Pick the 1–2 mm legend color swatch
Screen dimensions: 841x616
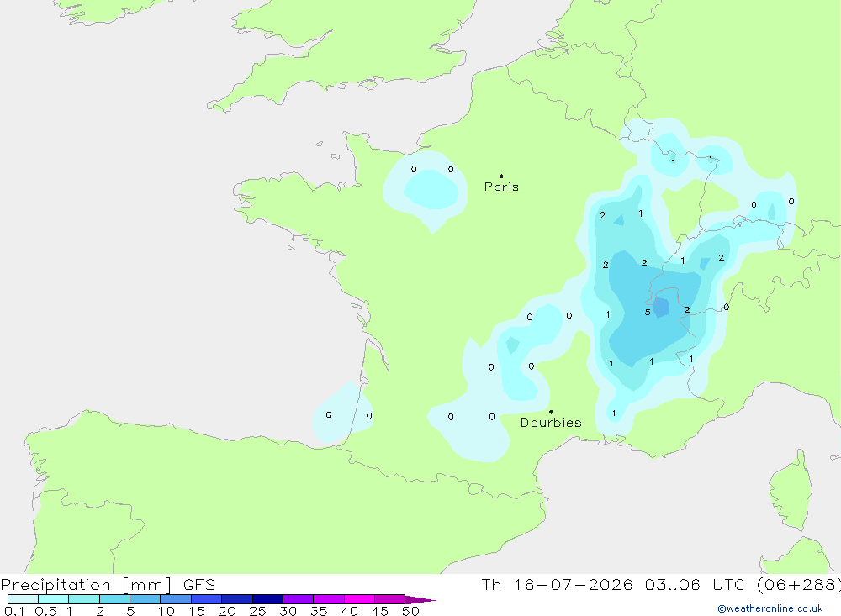(x=84, y=599)
